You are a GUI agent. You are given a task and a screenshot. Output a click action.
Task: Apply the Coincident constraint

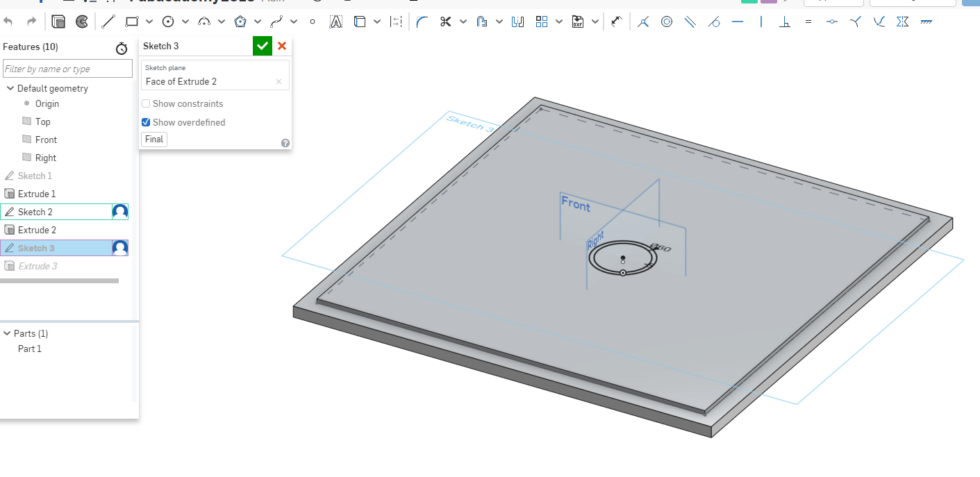point(643,22)
